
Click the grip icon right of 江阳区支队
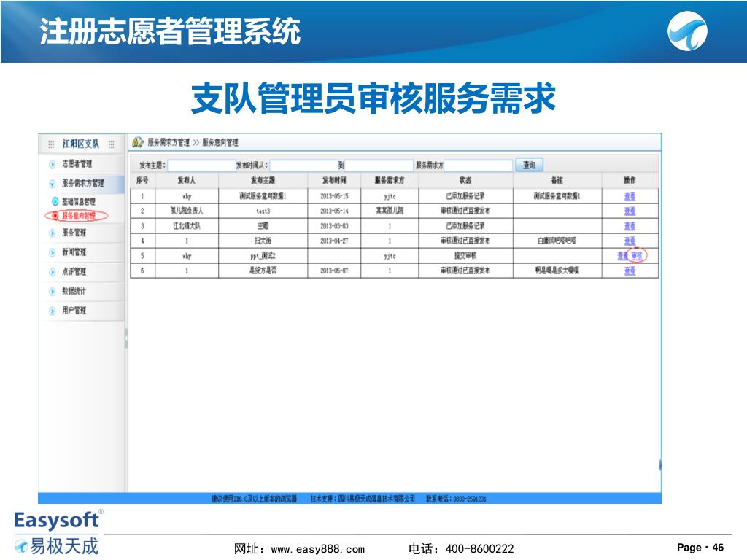112,144
